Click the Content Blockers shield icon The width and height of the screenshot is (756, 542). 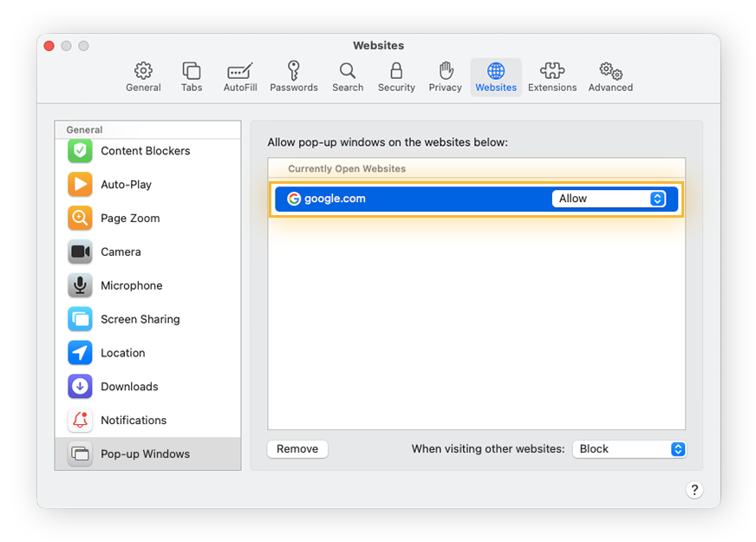(x=80, y=151)
